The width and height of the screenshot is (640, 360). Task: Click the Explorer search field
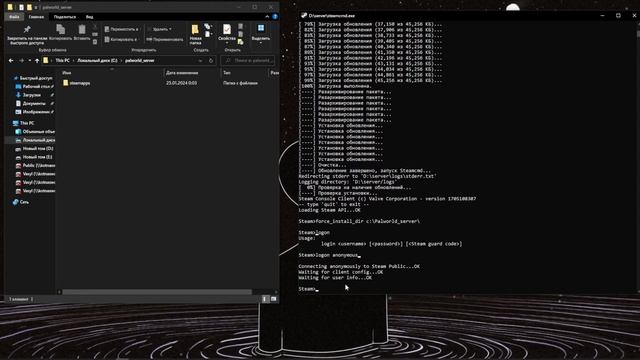(248, 60)
